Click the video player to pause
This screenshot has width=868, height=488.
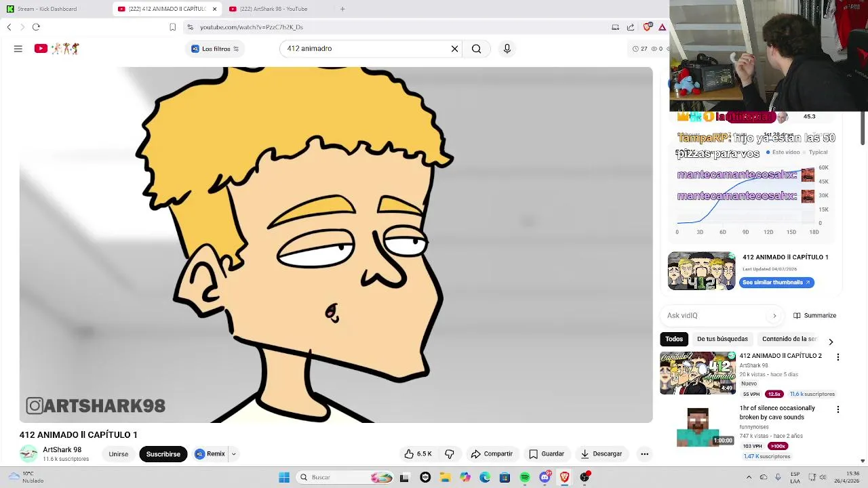pos(336,245)
